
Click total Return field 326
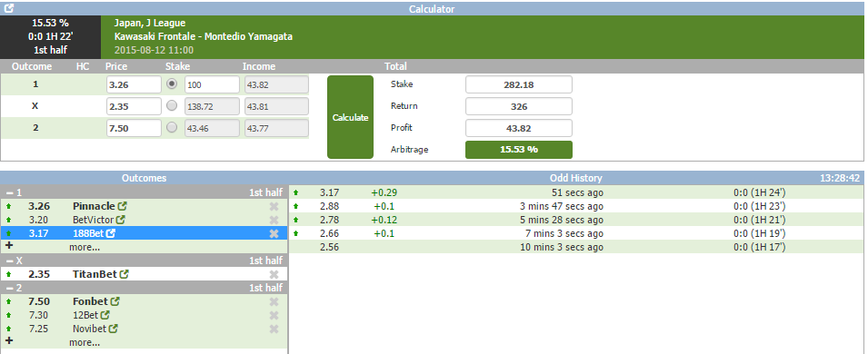519,106
